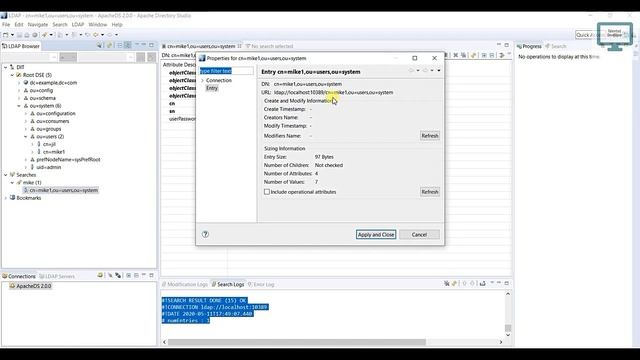The height and width of the screenshot is (360, 640).
Task: Click the Refresh icon in Search Logs toolbar
Action: 454,283
